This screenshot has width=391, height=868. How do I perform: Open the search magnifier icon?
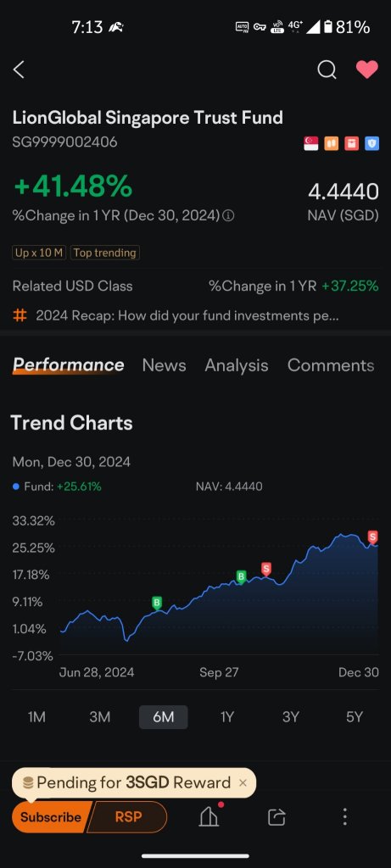click(x=327, y=70)
